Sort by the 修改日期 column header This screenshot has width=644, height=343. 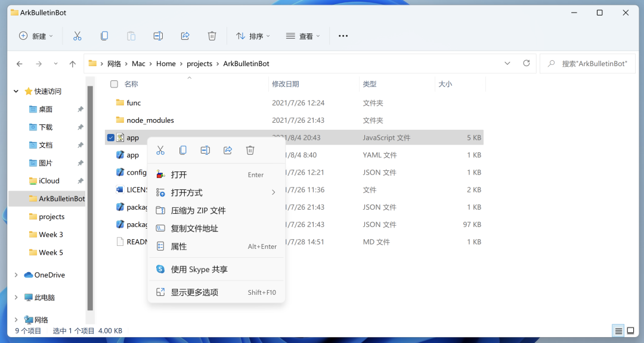286,84
